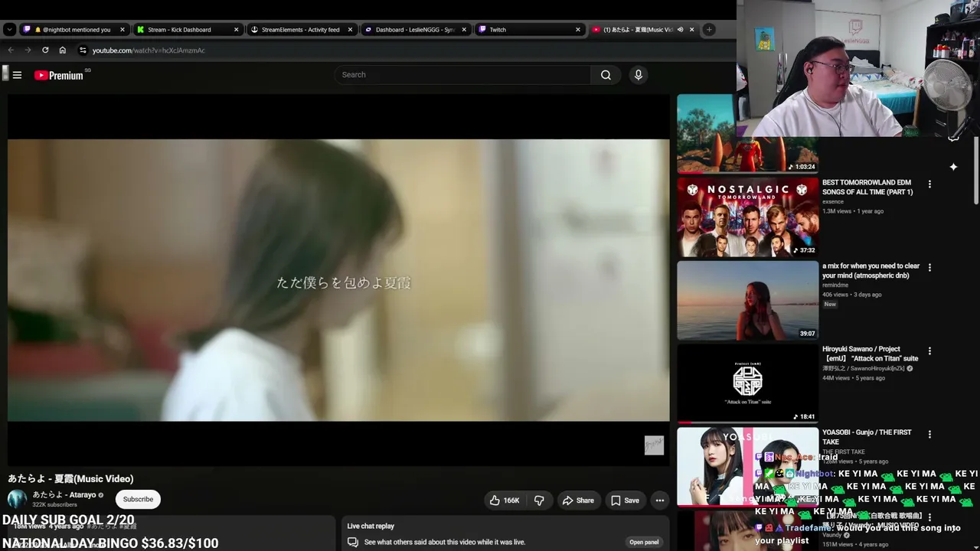This screenshot has width=980, height=551.
Task: View site information for youtube.com
Action: (x=83, y=51)
